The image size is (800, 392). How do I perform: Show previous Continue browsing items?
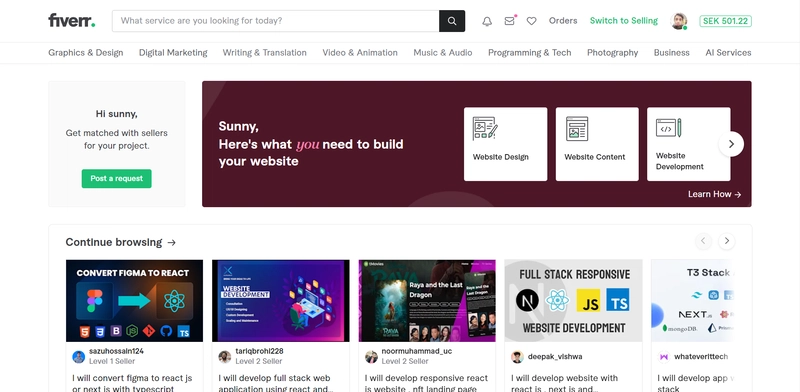pos(703,241)
